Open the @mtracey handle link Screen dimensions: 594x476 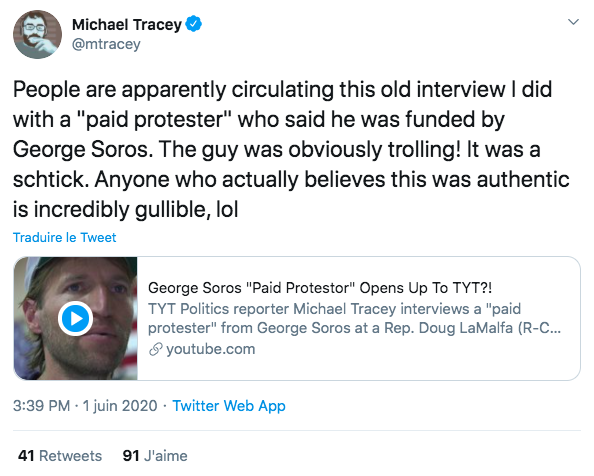coord(106,44)
